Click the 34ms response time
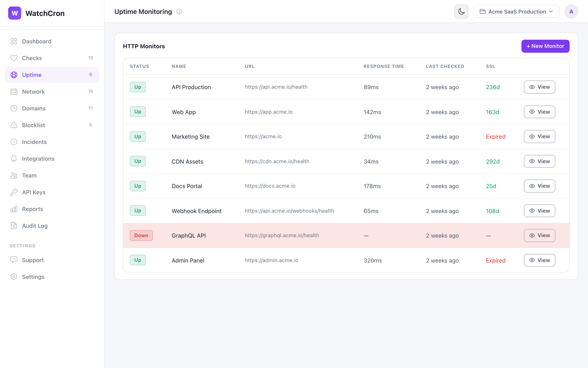The height and width of the screenshot is (368, 588). (x=371, y=162)
